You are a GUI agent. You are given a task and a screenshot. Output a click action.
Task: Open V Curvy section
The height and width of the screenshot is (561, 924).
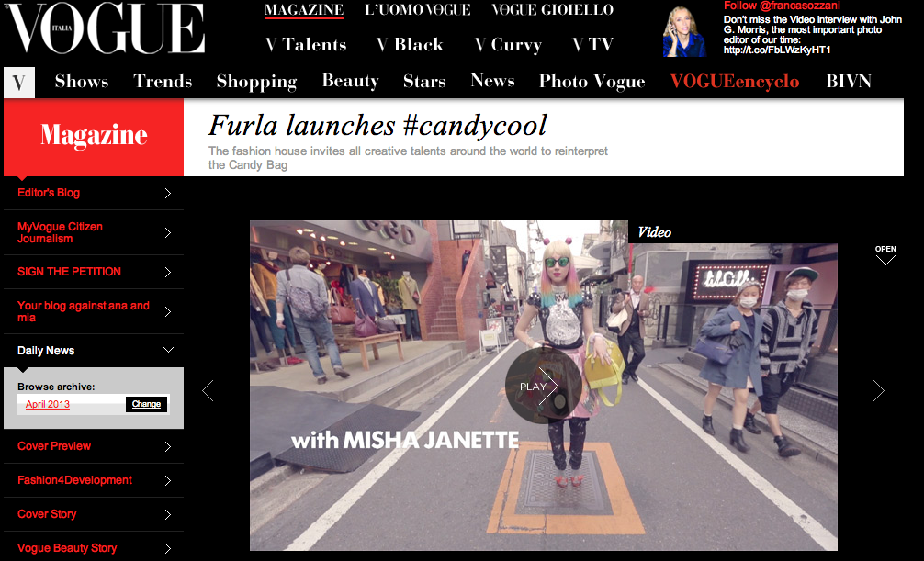[x=509, y=45]
